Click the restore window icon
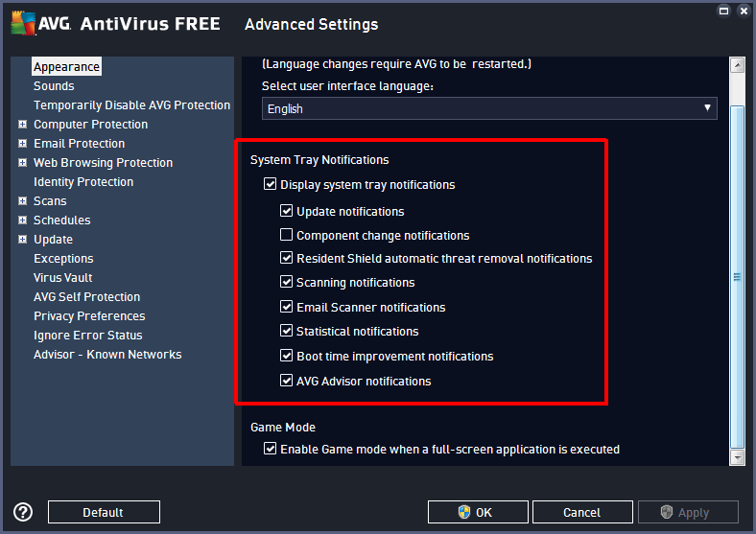 pos(723,11)
